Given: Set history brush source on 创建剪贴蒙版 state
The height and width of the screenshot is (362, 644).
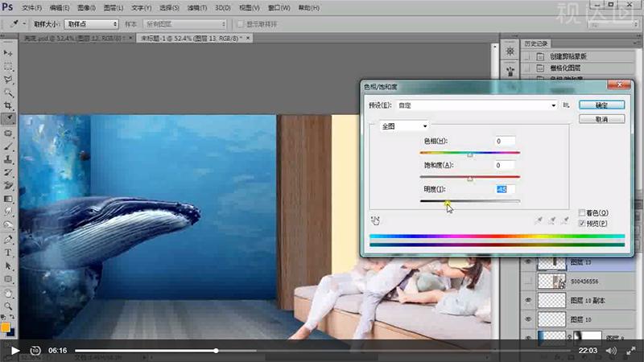Looking at the screenshot, I should [527, 56].
